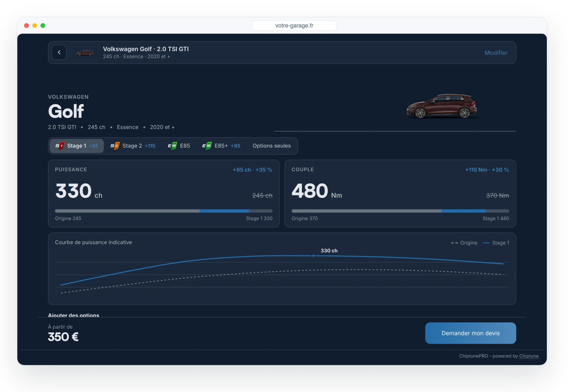
Task: Select the E85+ tab
Action: click(221, 146)
